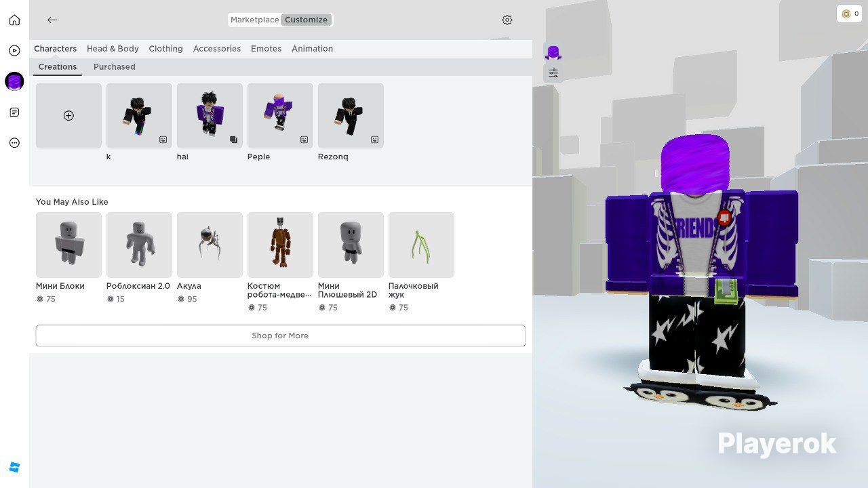The height and width of the screenshot is (488, 868).
Task: Click the Rezonq character name label
Action: click(x=333, y=157)
